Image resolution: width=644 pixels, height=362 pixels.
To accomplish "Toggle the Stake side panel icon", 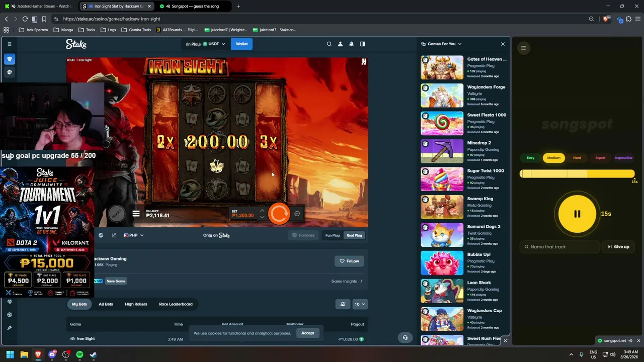I will 362,44.
